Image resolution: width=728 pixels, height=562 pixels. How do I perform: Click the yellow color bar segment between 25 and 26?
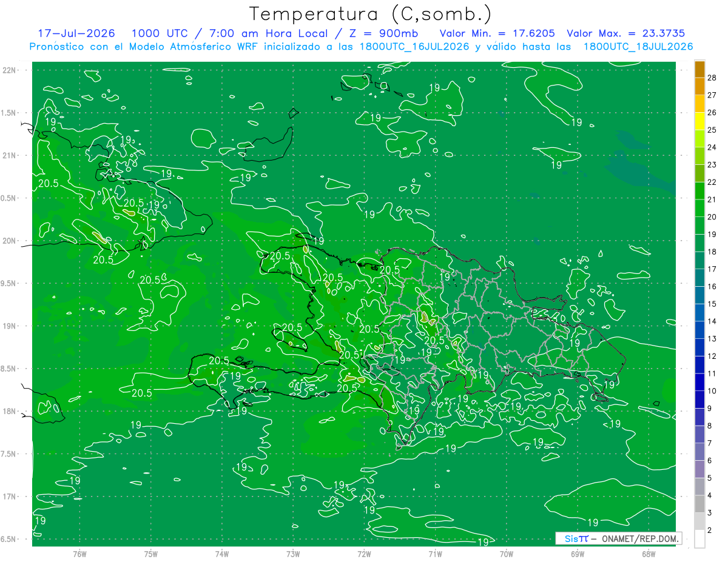699,121
